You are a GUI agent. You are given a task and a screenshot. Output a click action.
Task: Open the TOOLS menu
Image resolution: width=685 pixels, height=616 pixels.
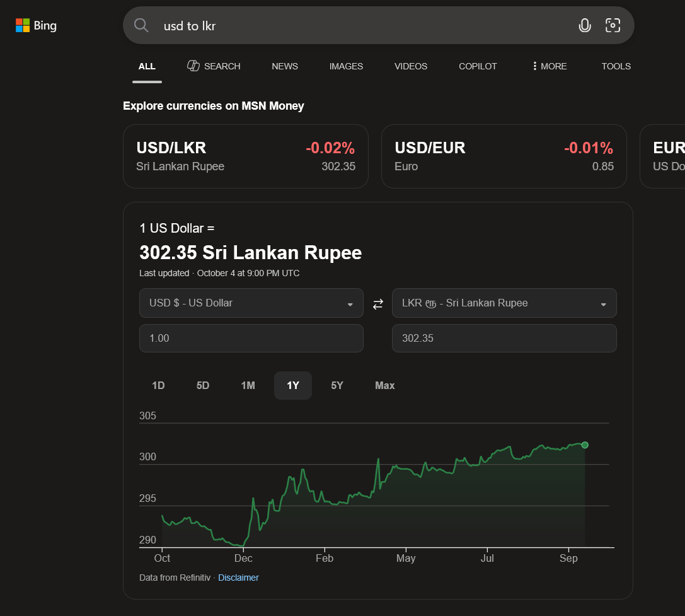[616, 66]
